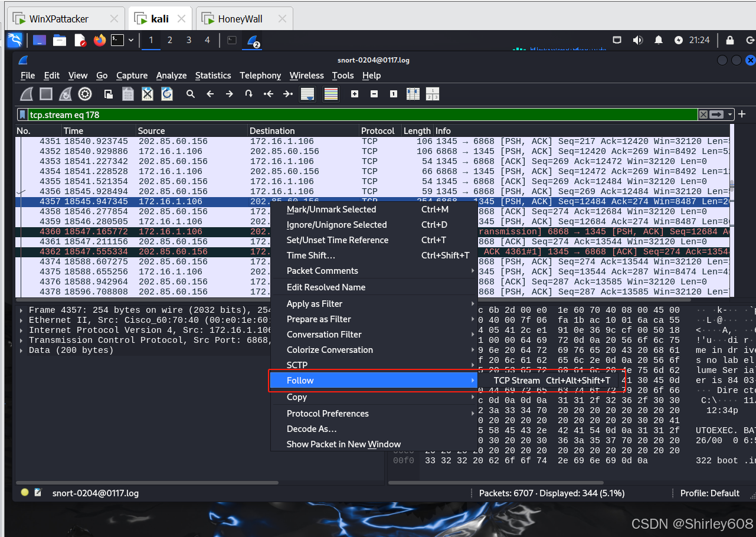The height and width of the screenshot is (537, 756).
Task: Sort packets by Time column header
Action: [x=99, y=131]
